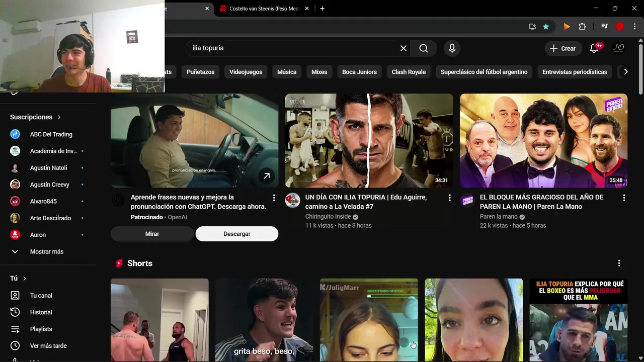Open the account avatar menu
The height and width of the screenshot is (362, 644).
[619, 48]
